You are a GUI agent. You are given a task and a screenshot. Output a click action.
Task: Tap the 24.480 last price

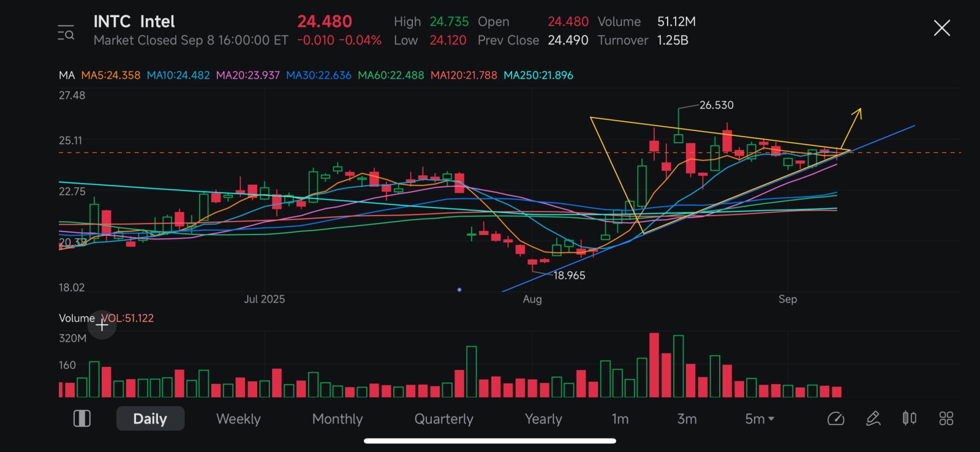coord(325,21)
